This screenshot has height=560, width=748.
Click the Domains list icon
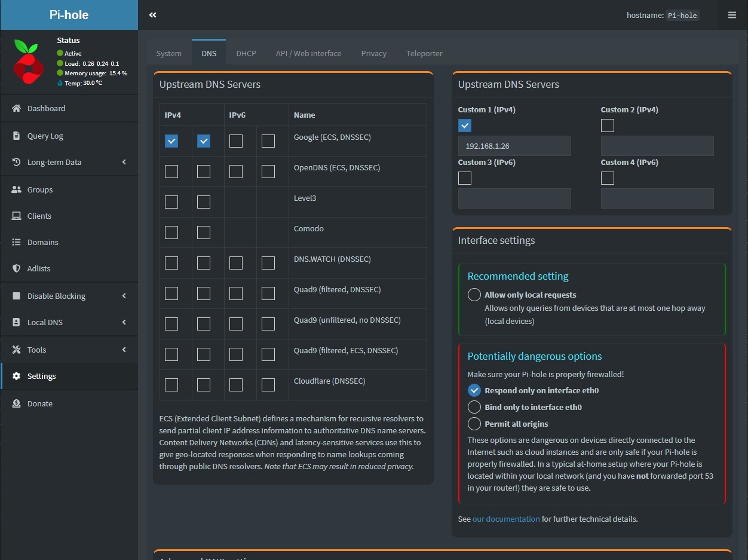[x=16, y=242]
